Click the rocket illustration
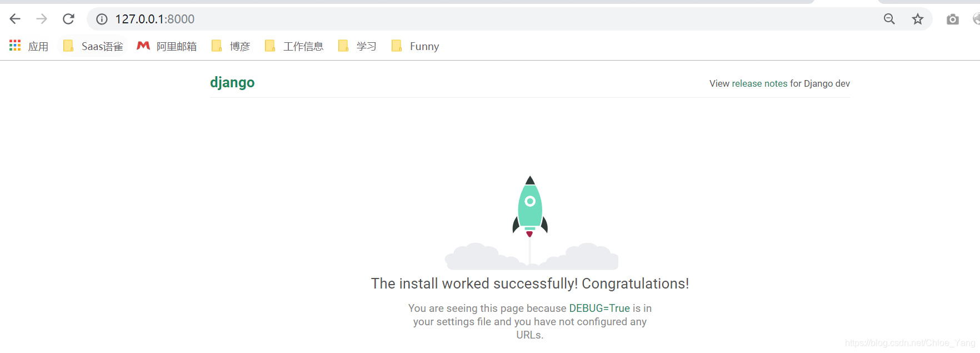This screenshot has height=353, width=980. tap(531, 222)
